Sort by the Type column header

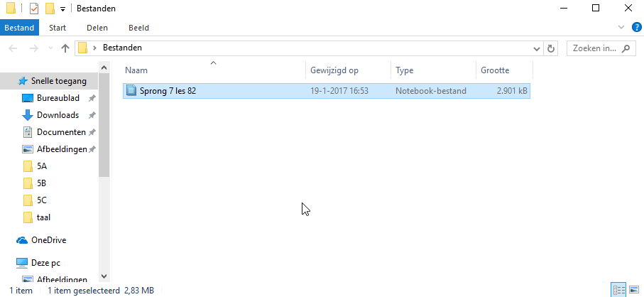pyautogui.click(x=433, y=70)
